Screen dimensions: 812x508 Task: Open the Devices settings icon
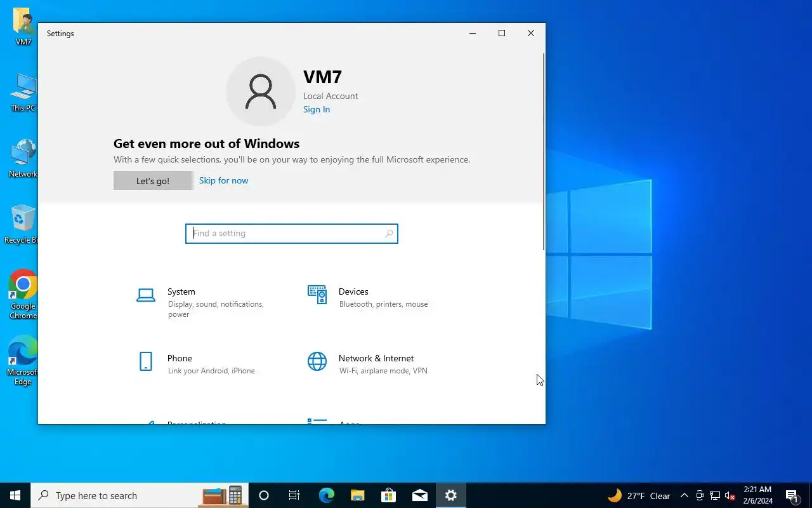click(317, 295)
